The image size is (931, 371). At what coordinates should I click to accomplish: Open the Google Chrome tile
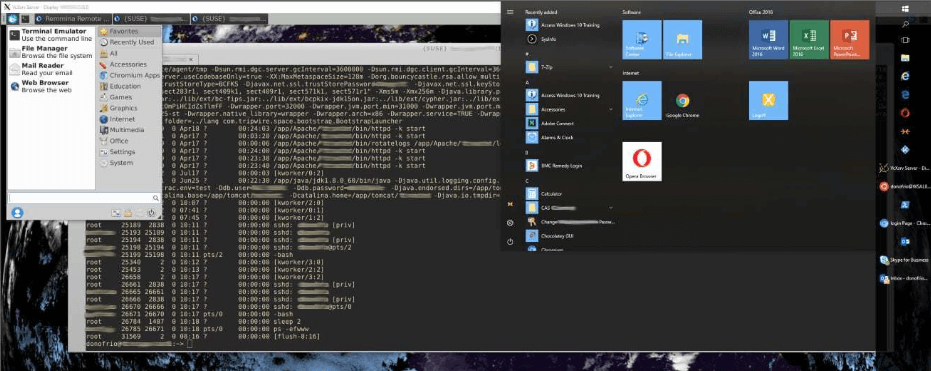tap(682, 100)
